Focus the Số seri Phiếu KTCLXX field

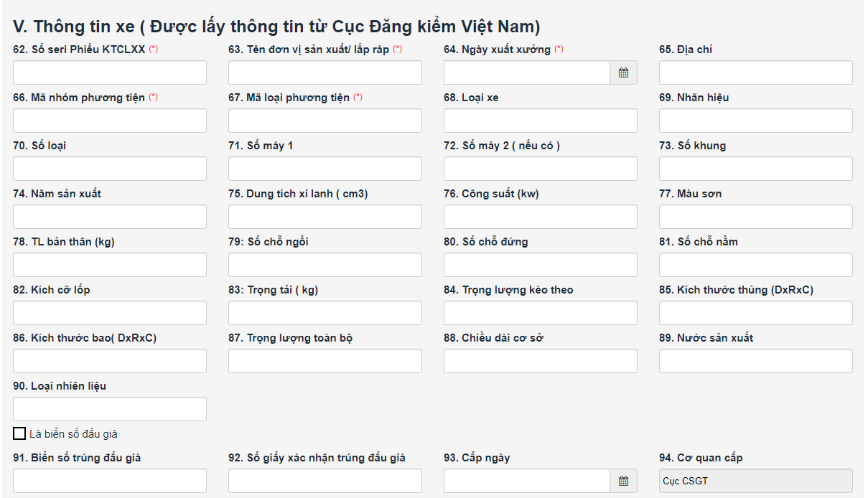tap(110, 72)
